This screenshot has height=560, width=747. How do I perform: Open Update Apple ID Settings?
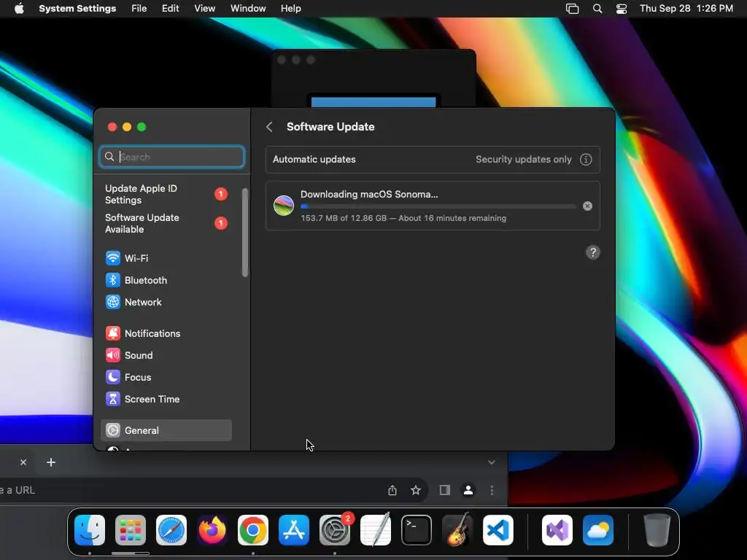(x=166, y=194)
